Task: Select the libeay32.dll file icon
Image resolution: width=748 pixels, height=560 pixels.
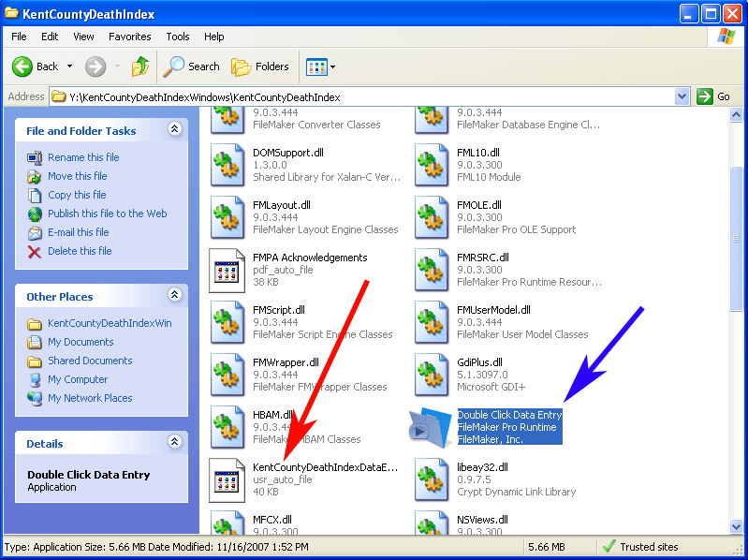Action: point(432,479)
